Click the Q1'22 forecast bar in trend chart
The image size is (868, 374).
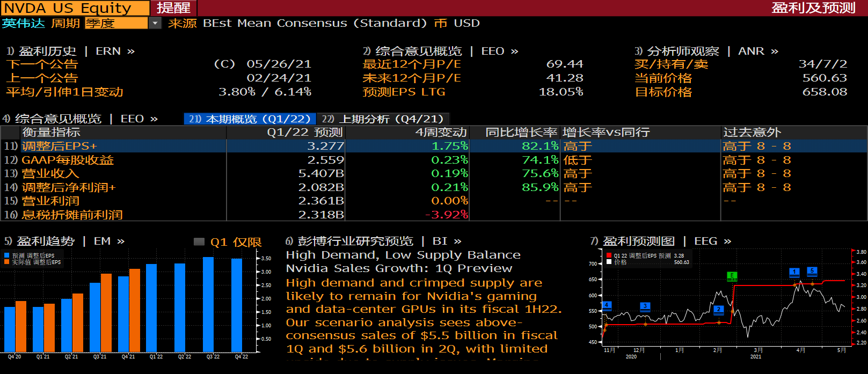[x=151, y=308]
